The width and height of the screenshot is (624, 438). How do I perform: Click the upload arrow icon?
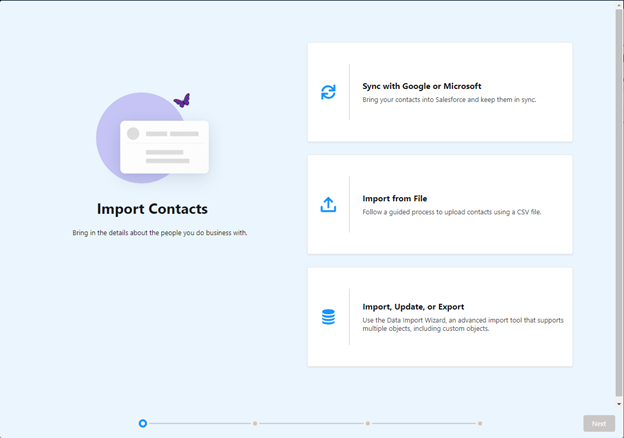pos(328,204)
